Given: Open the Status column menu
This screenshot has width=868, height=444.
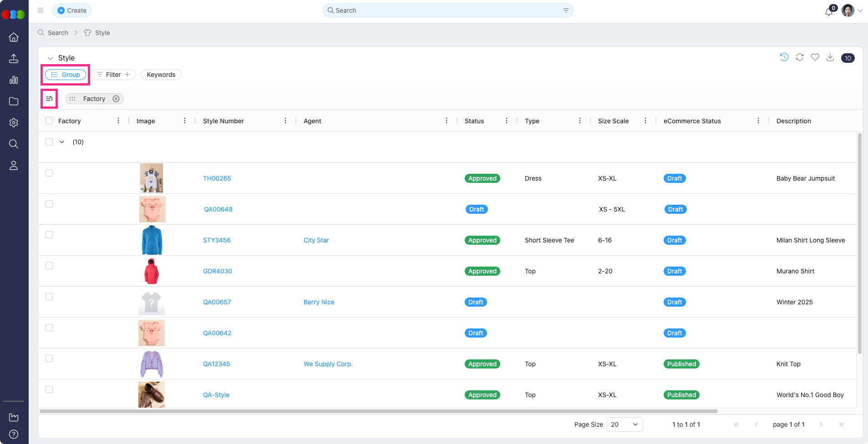Looking at the screenshot, I should tap(506, 121).
